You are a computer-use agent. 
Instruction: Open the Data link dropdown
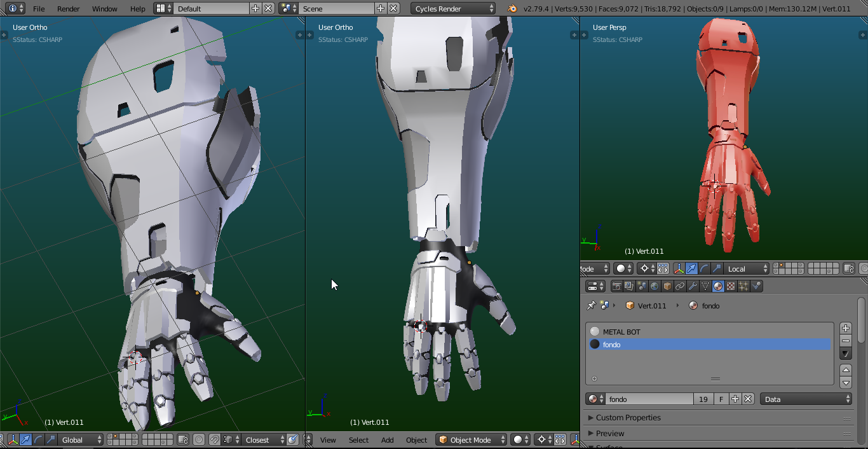[x=806, y=399]
